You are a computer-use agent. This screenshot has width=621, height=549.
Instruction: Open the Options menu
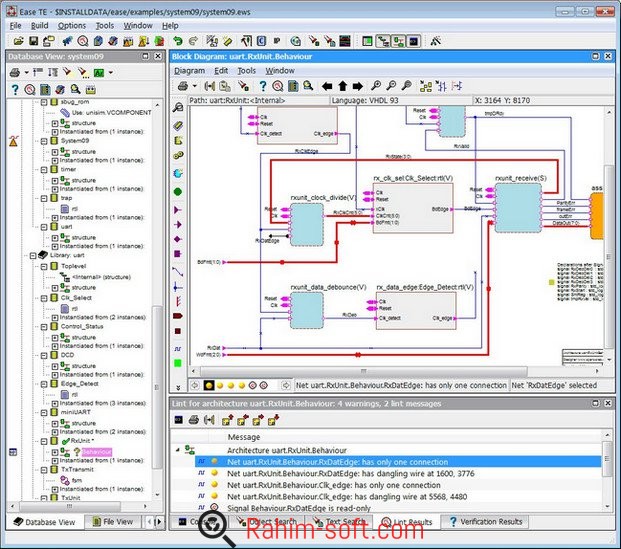[x=72, y=26]
